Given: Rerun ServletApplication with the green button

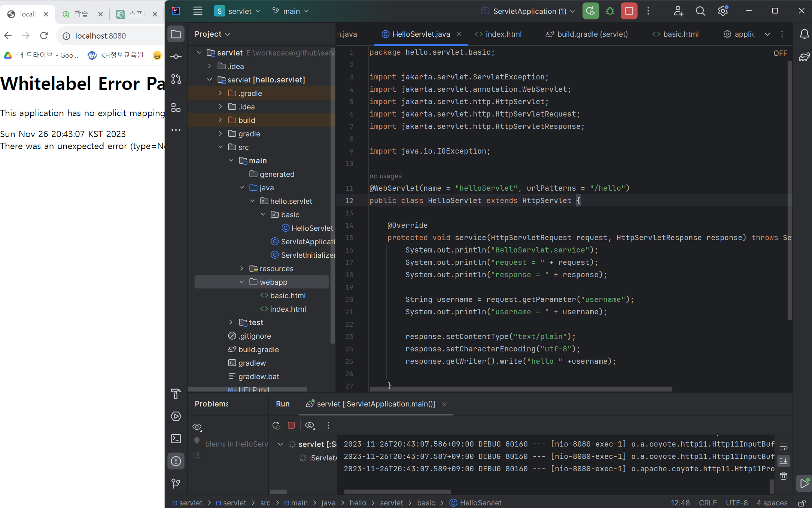Looking at the screenshot, I should coord(590,11).
